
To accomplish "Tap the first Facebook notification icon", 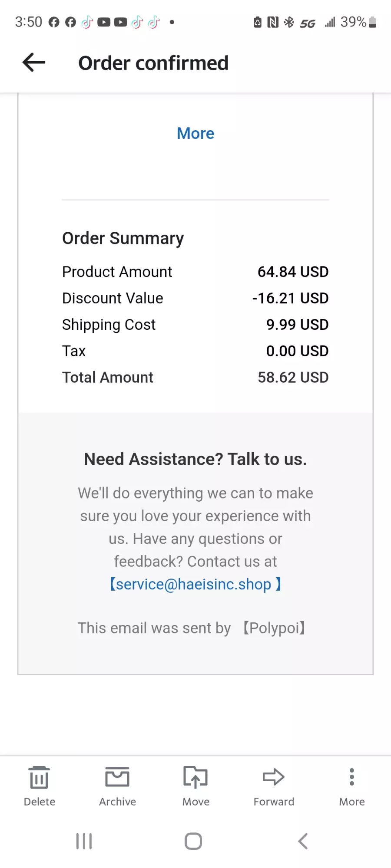I will point(54,22).
